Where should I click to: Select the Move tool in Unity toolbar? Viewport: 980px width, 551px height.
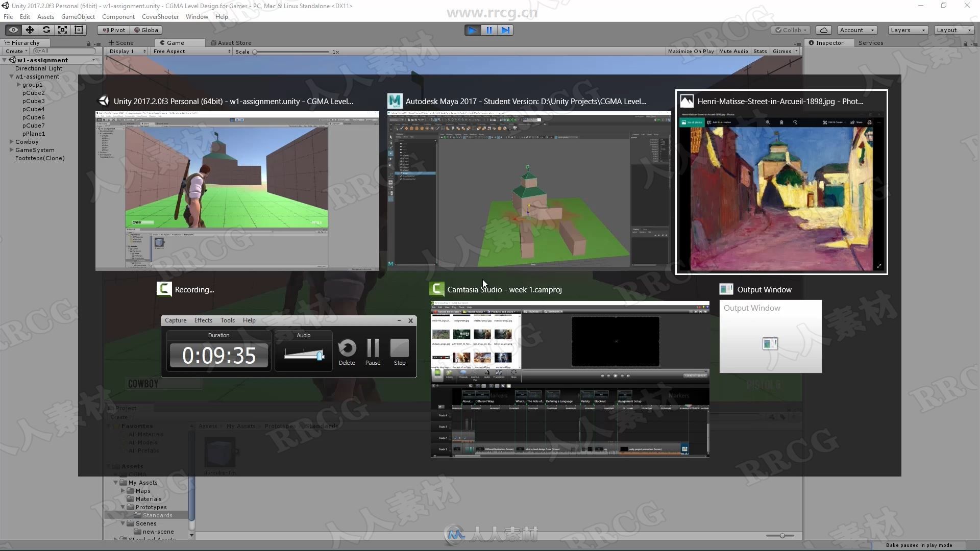30,30
